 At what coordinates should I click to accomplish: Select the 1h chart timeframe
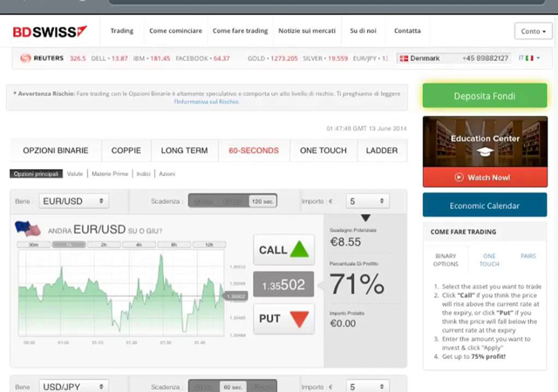(69, 245)
